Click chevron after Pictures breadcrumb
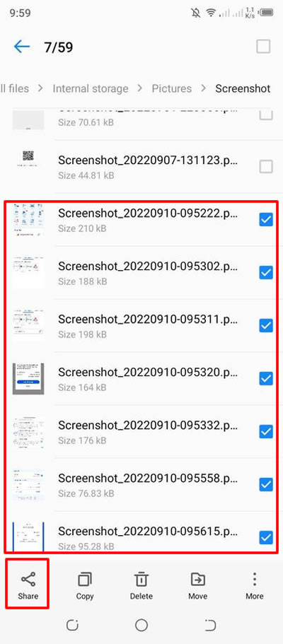Image resolution: width=283 pixels, height=644 pixels. [x=204, y=88]
